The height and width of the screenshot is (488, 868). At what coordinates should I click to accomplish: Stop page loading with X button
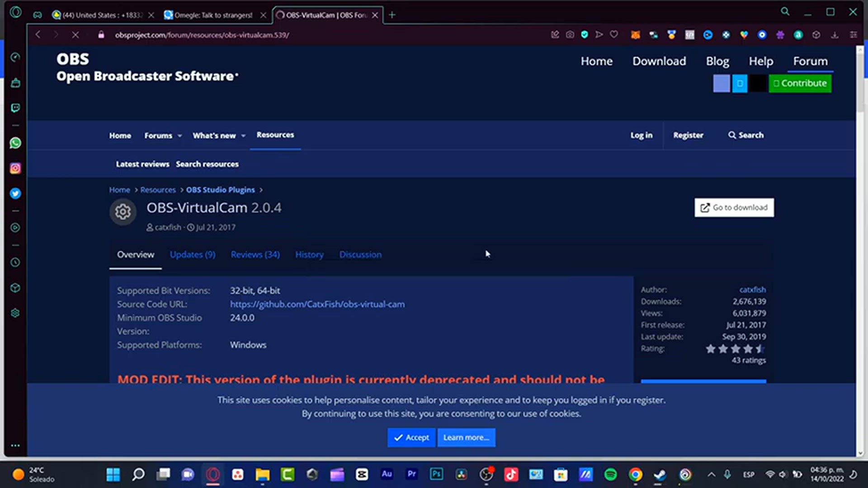(75, 35)
